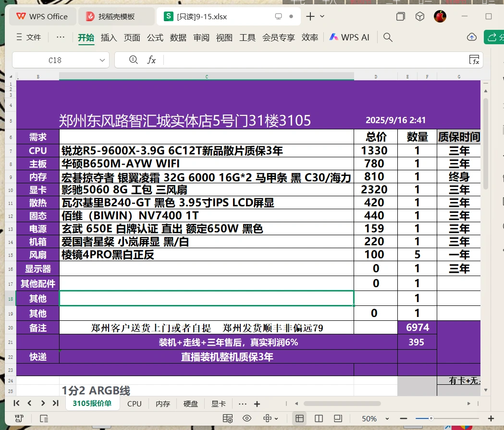Open the 审阅 ribbon tab

(201, 38)
